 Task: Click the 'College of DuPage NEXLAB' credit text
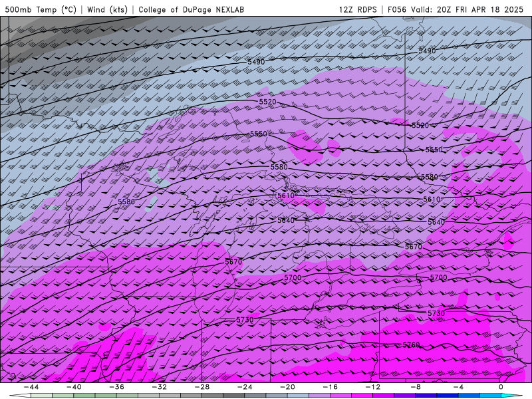click(x=191, y=9)
